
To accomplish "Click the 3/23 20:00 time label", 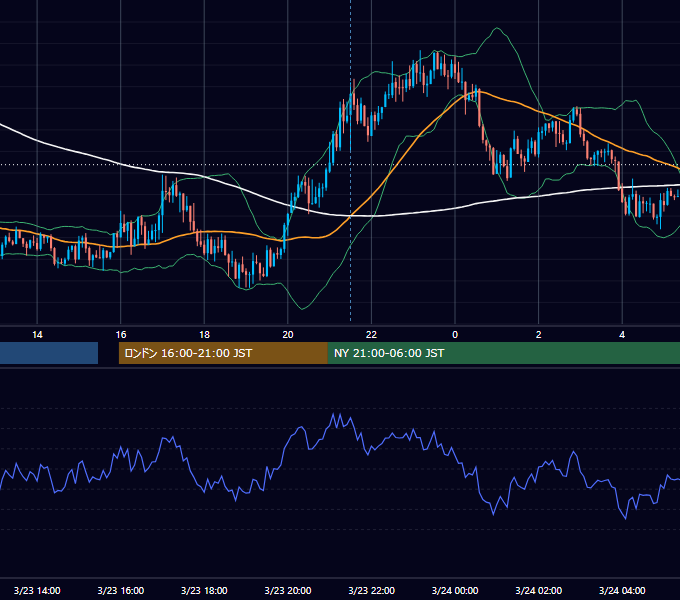I will [288, 590].
